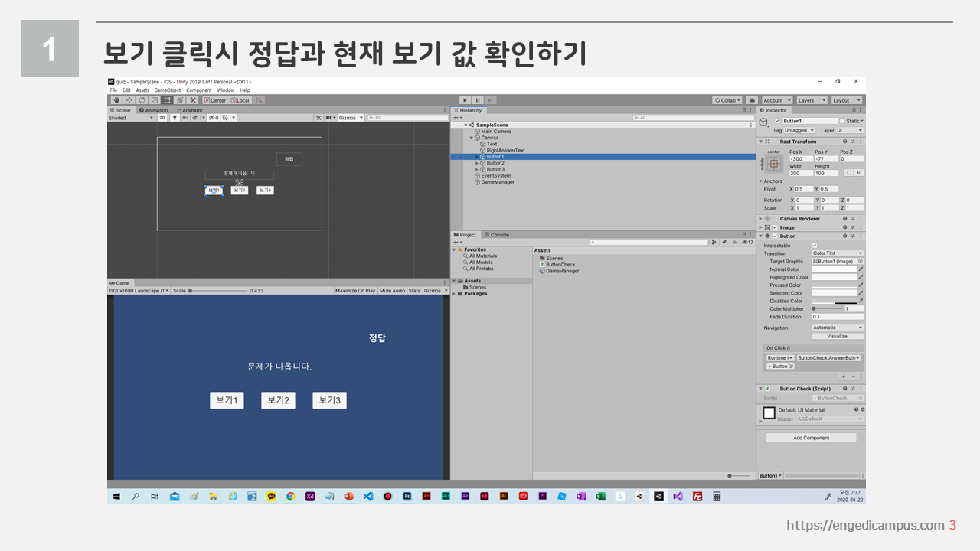Open Scene camera settings icon
980x551 pixels.
coord(331,118)
